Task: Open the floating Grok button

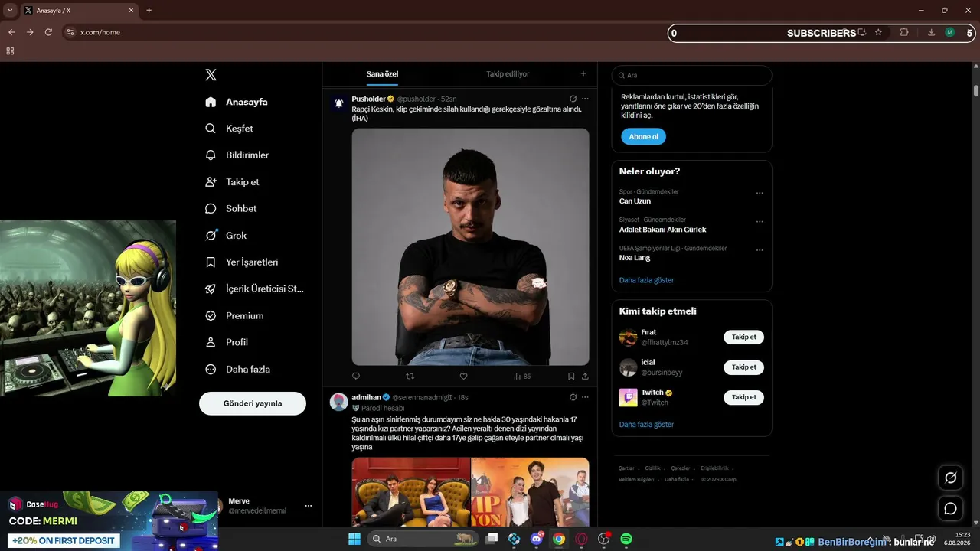Action: (951, 478)
